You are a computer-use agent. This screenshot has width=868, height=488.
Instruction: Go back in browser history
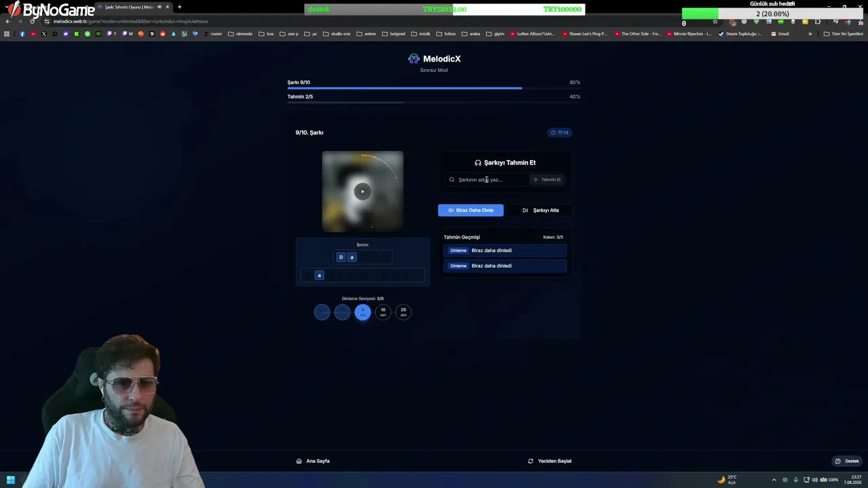pos(7,21)
